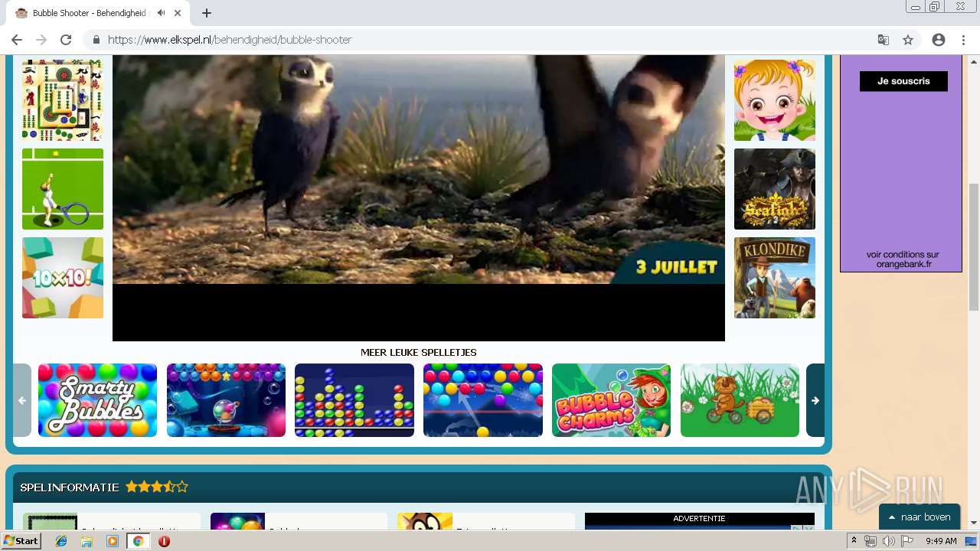
Task: Open the bubble shooter with arrow thumbnail
Action: point(483,400)
